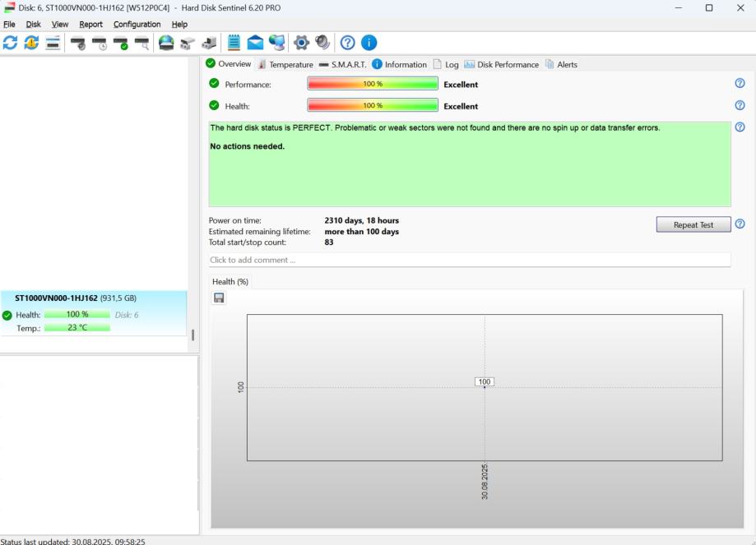This screenshot has width=756, height=545.
Task: Switch to the Temperature tab
Action: point(285,64)
